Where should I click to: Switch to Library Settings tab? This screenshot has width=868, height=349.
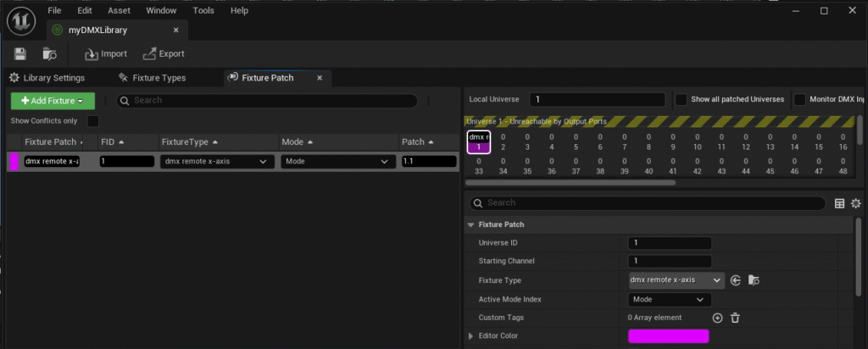[47, 78]
